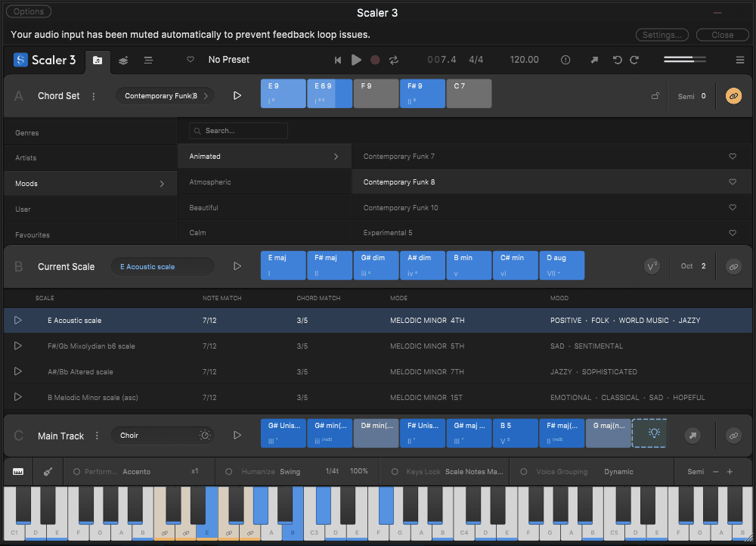756x546 pixels.
Task: Preview the B Melodic Minor scale
Action: point(18,397)
